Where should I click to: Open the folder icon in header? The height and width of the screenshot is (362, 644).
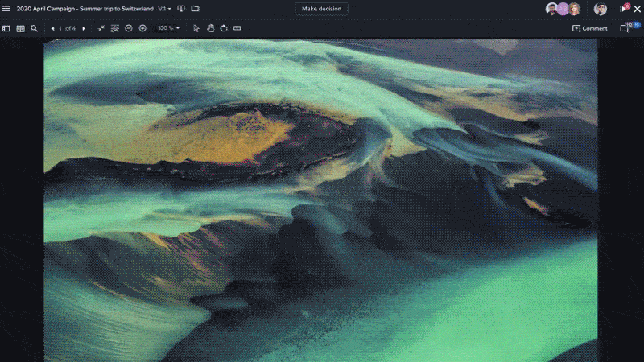coord(195,9)
